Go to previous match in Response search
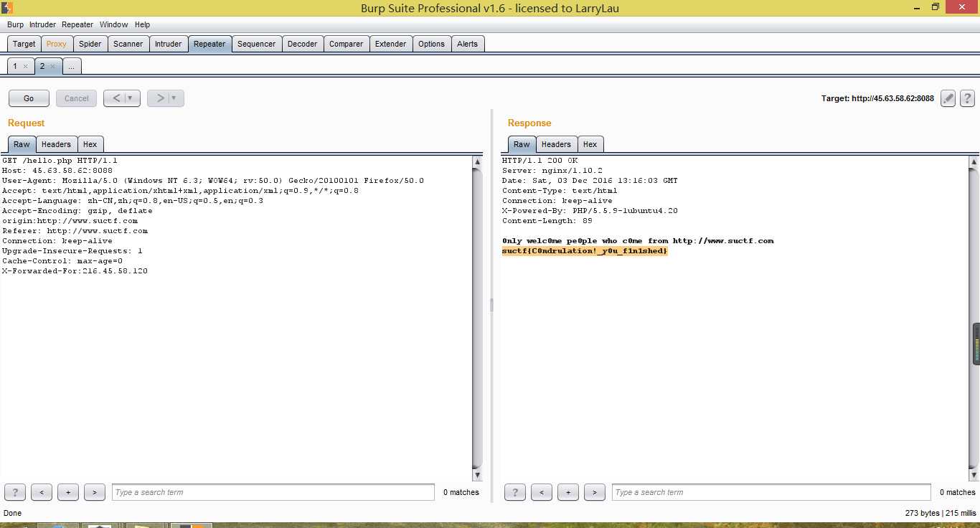Screen dimensions: 980x528 point(542,492)
